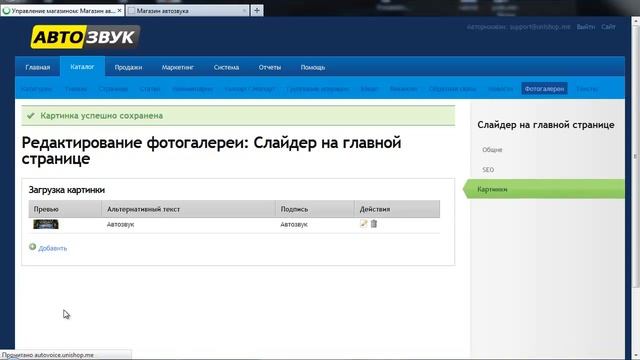Viewport: 640px width, 360px height.
Task: Open the Помощь menu
Action: (313, 67)
